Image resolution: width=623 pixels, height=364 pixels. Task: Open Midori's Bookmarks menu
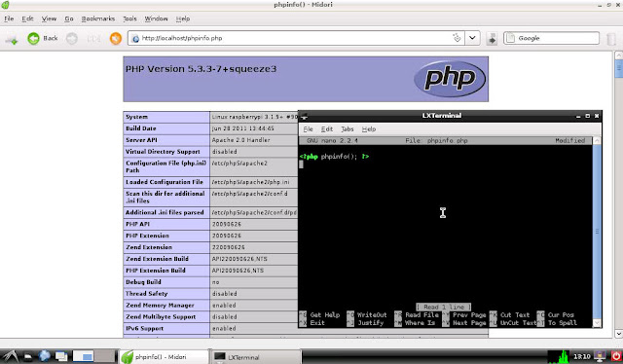click(98, 18)
